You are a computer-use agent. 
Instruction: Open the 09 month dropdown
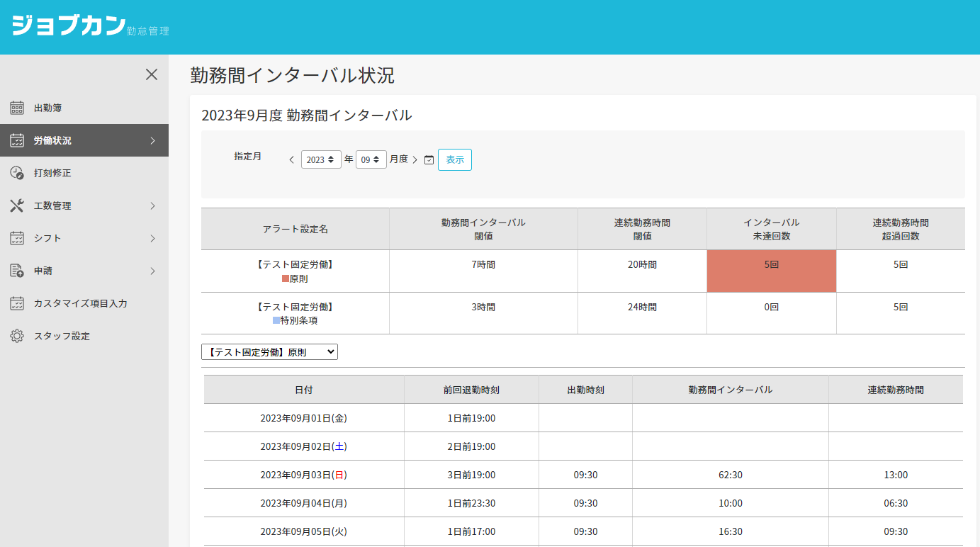click(x=371, y=159)
